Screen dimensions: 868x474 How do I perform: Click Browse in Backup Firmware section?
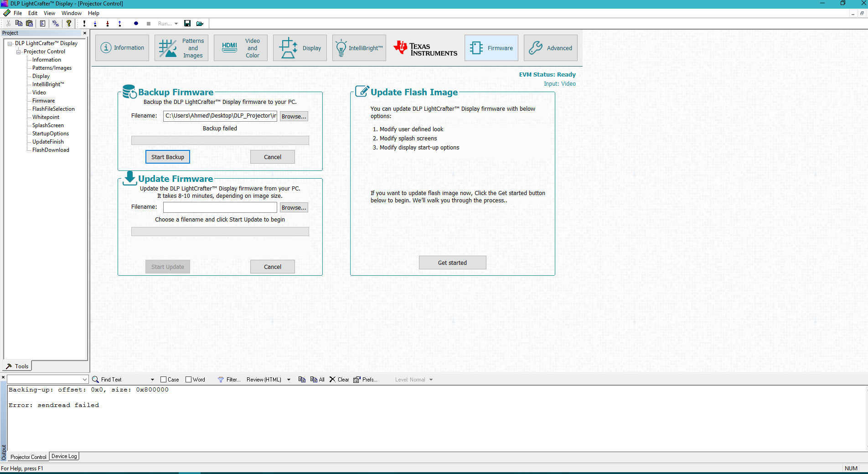[294, 116]
